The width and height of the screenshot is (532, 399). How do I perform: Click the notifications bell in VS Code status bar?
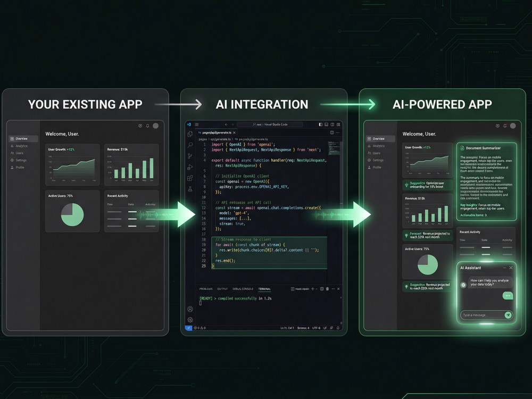pyautogui.click(x=338, y=328)
